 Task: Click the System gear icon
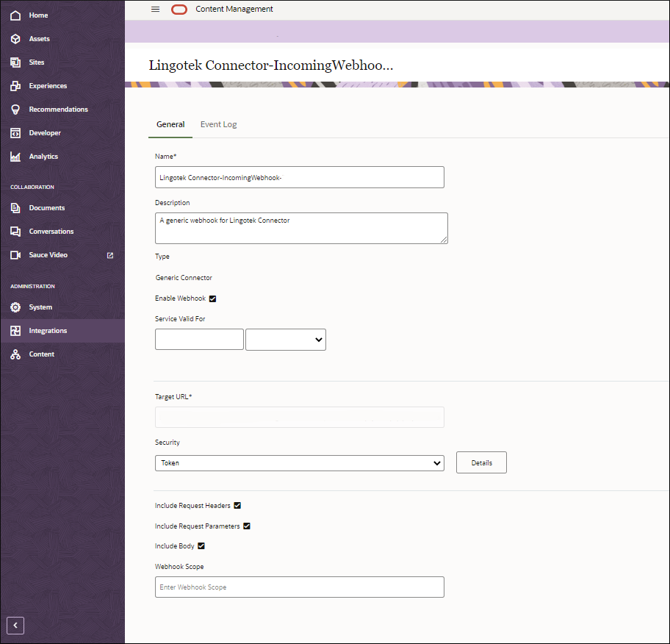[15, 307]
